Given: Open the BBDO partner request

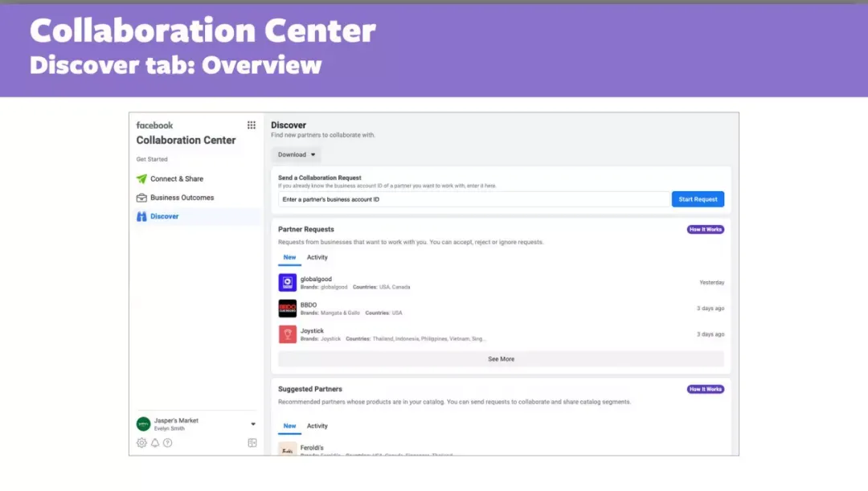Looking at the screenshot, I should (501, 309).
